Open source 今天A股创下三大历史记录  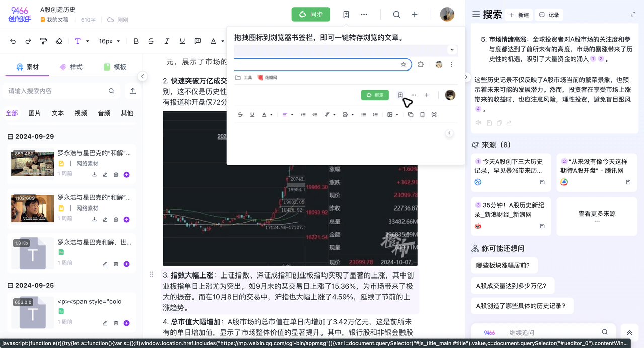click(x=511, y=172)
